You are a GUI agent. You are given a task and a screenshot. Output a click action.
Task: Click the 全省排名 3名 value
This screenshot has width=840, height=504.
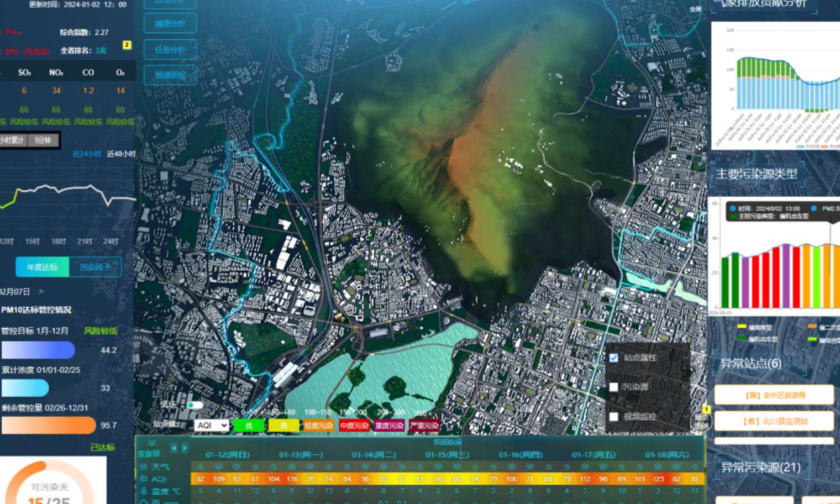click(x=83, y=50)
